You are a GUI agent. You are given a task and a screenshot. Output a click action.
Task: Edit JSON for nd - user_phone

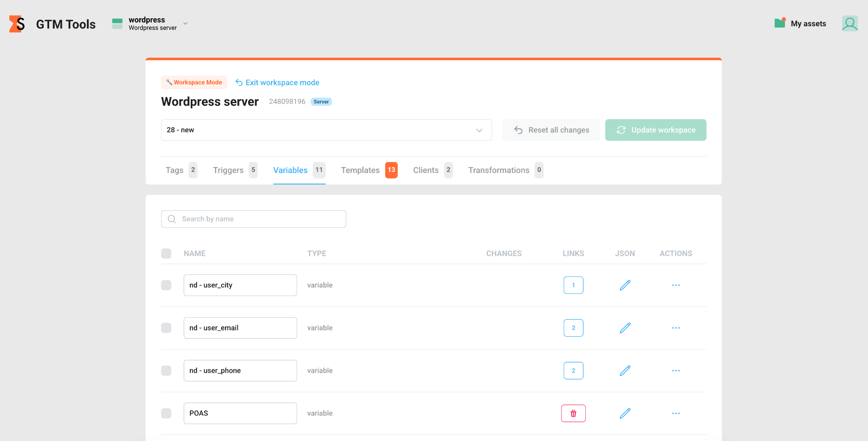625,371
